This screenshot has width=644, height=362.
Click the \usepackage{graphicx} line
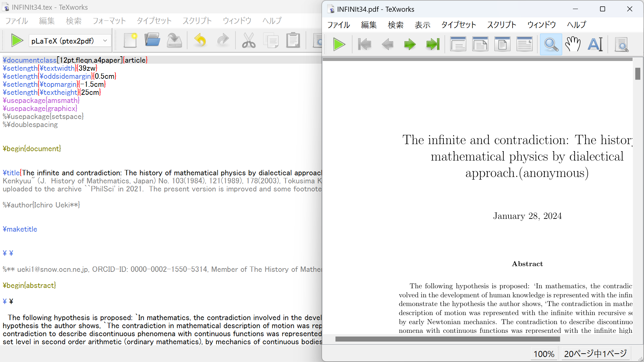(40, 109)
